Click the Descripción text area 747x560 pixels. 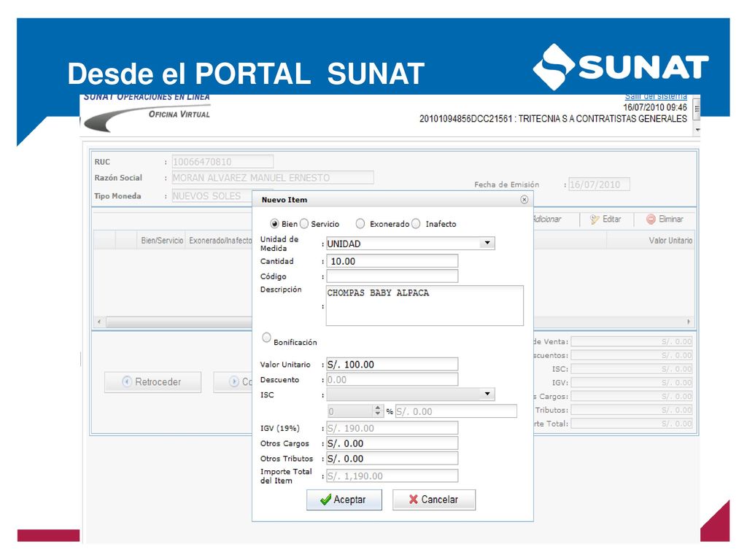(x=425, y=306)
